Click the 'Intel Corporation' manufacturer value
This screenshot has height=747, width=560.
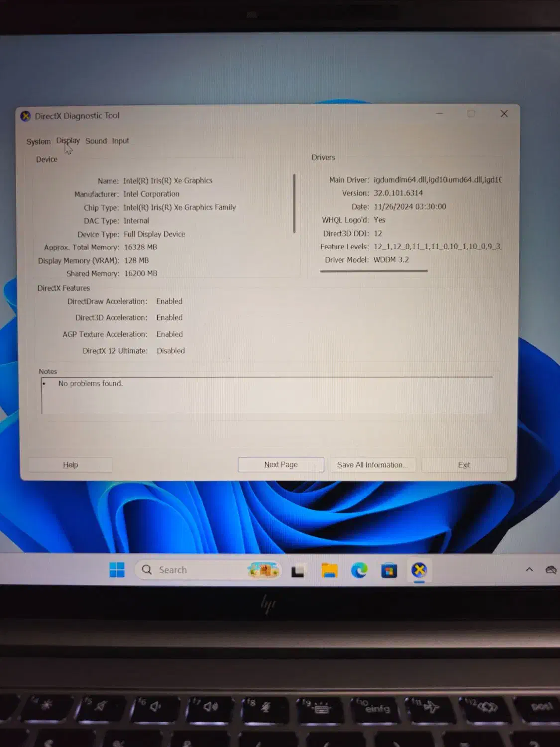coord(151,194)
